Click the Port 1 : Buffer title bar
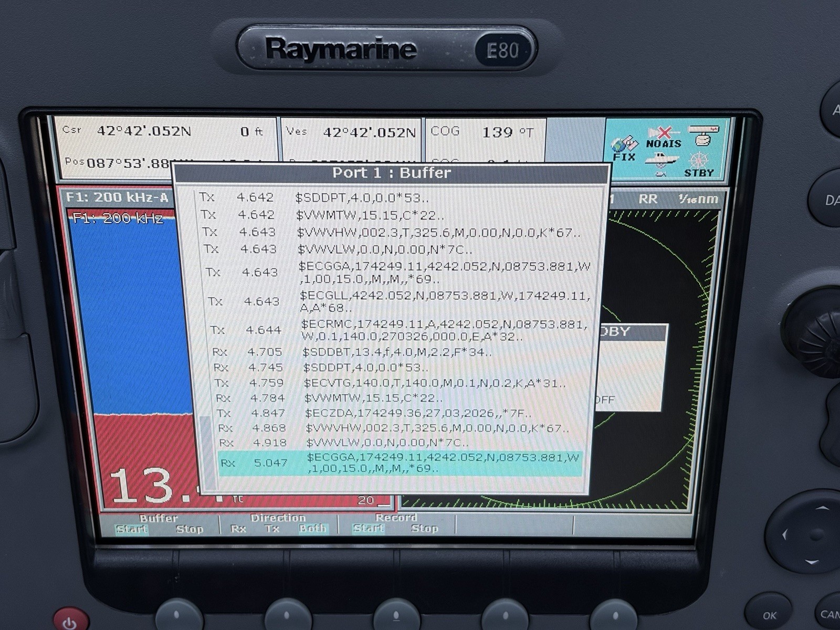 pos(392,172)
